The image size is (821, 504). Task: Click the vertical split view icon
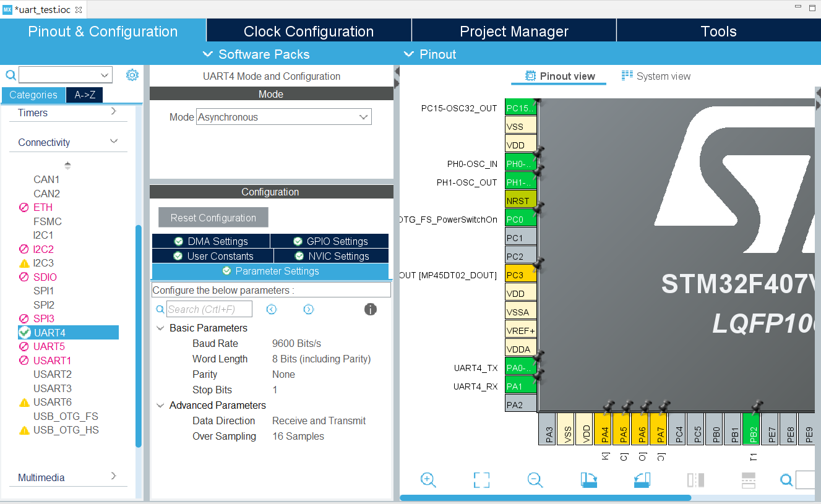(695, 480)
